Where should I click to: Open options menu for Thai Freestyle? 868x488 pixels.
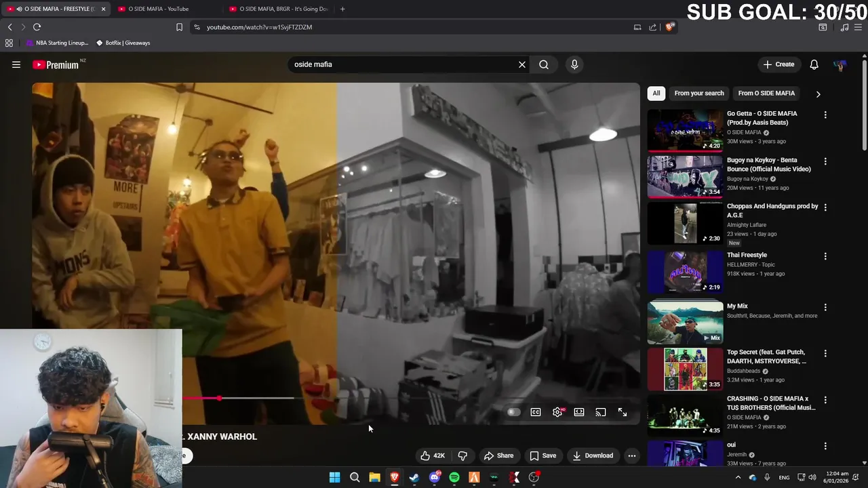[x=825, y=257]
